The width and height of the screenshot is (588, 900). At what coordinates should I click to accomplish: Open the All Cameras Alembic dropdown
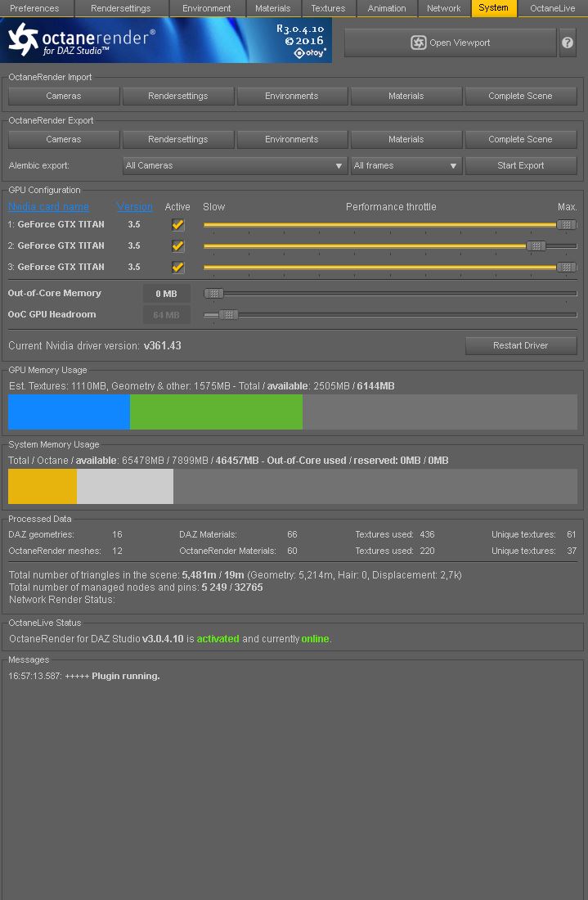click(235, 165)
